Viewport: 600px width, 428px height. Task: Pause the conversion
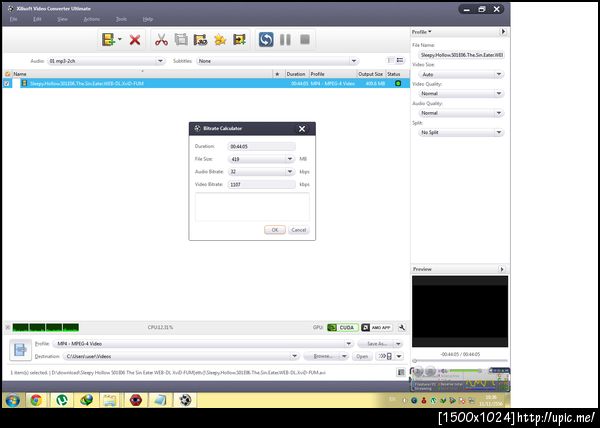click(x=285, y=39)
